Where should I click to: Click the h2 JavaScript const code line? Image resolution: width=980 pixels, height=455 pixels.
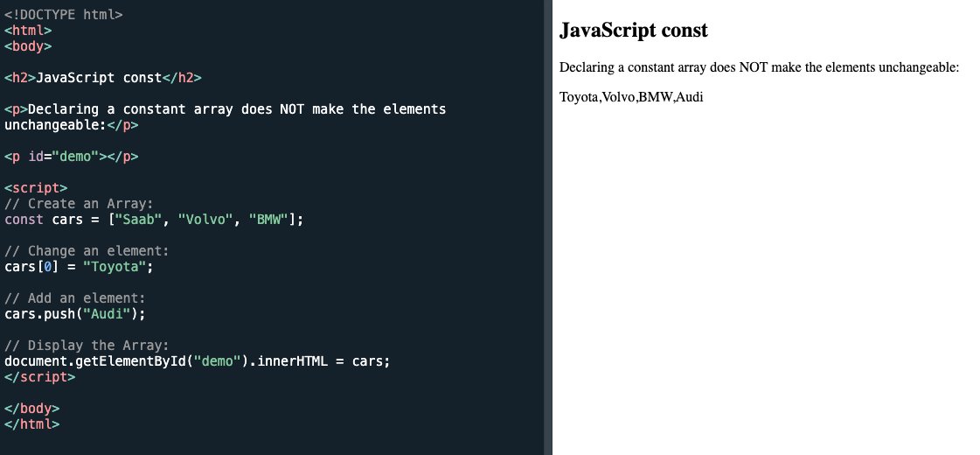[x=103, y=78]
